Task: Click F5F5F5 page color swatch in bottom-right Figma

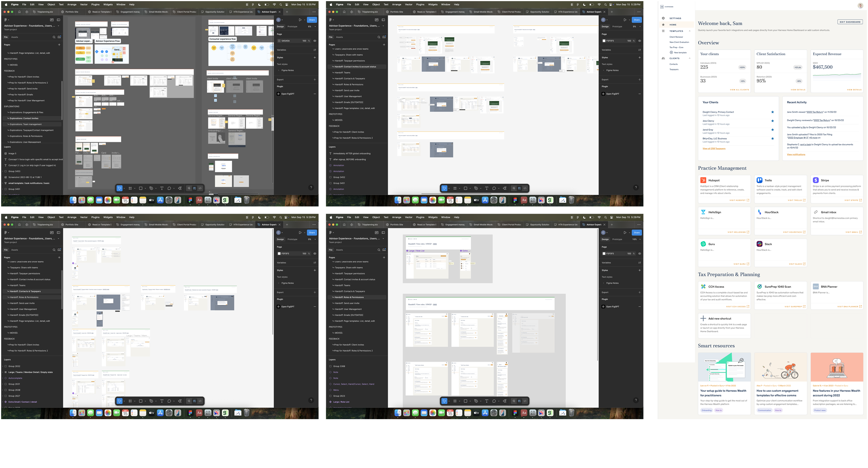Action: tap(604, 253)
